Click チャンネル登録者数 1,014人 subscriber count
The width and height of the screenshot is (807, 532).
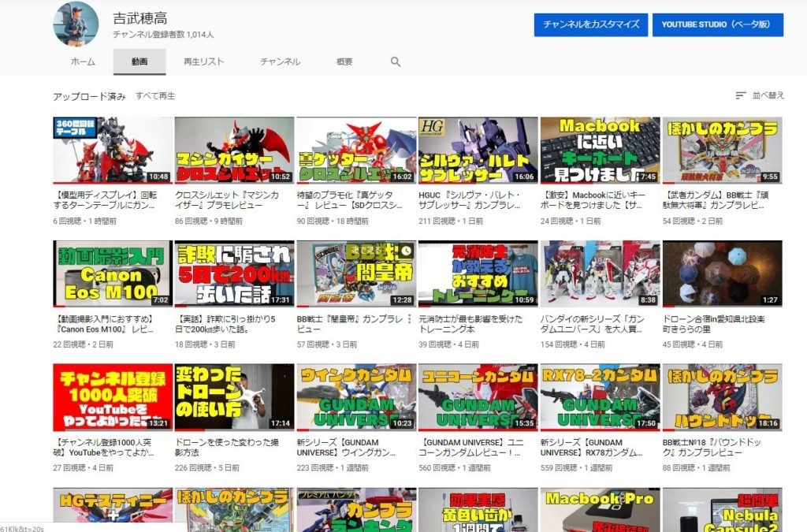pos(163,35)
